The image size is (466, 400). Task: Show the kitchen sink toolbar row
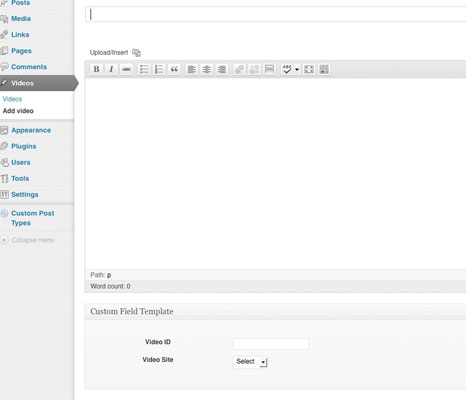pyautogui.click(x=324, y=69)
